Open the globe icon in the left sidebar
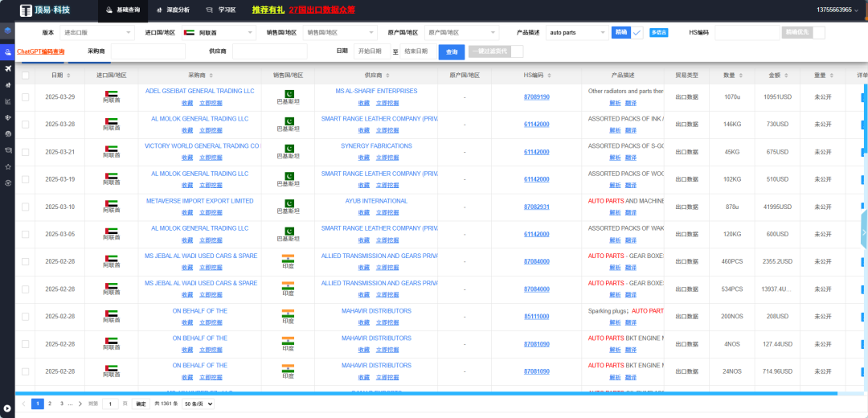The height and width of the screenshot is (418, 868). click(7, 134)
